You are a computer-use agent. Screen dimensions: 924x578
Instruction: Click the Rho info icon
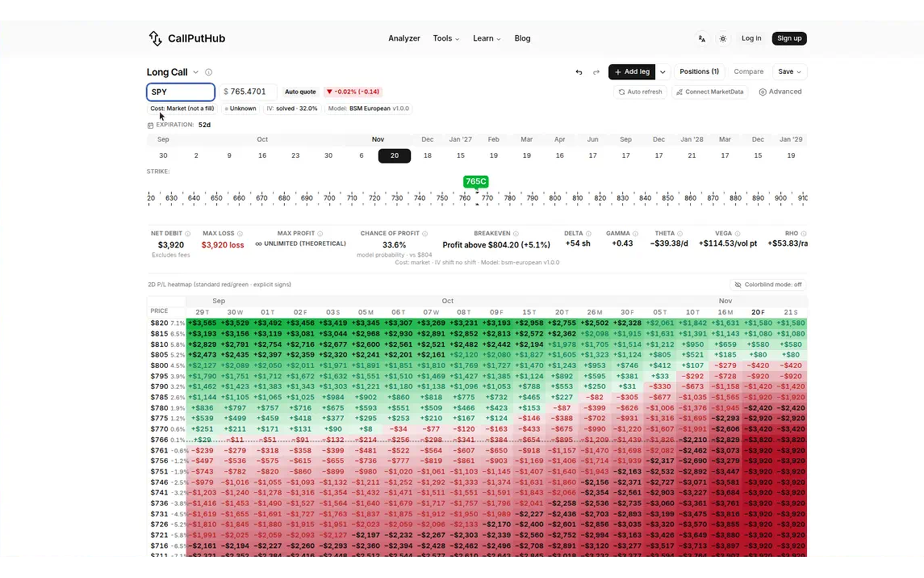(x=803, y=234)
